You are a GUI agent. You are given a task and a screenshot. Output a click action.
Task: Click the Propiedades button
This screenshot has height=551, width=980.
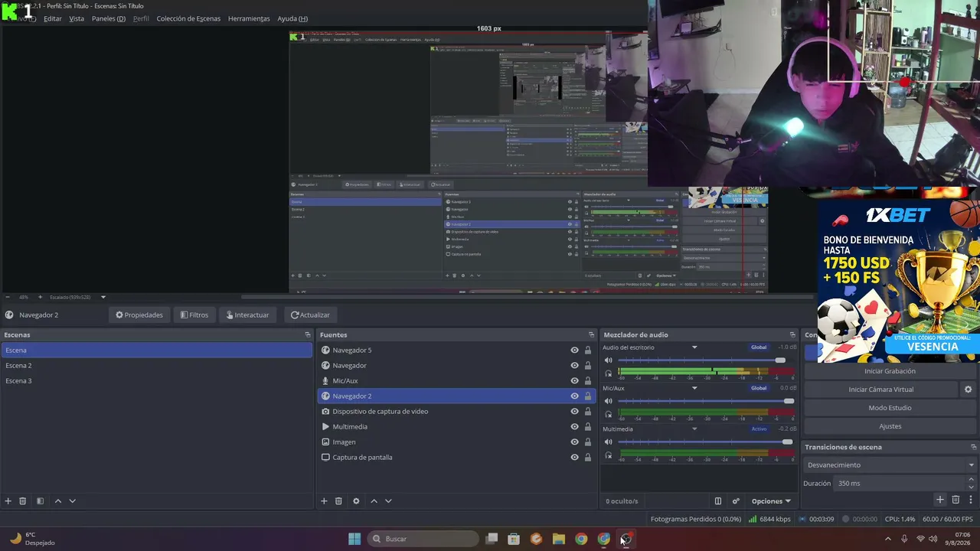pos(139,315)
